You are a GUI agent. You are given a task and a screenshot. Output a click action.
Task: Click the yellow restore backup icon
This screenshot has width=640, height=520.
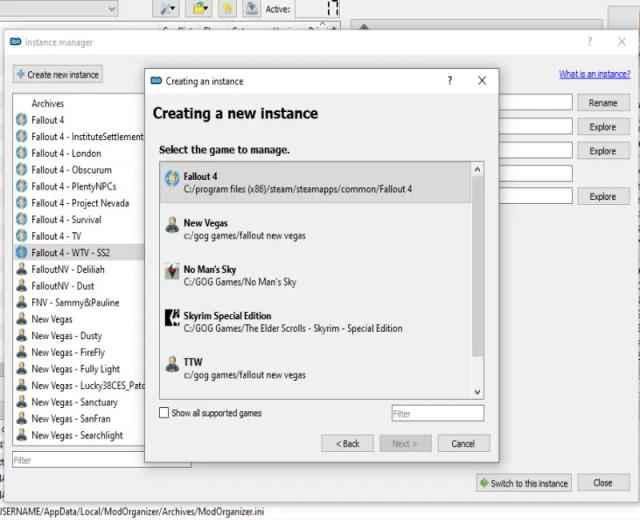pos(227,8)
